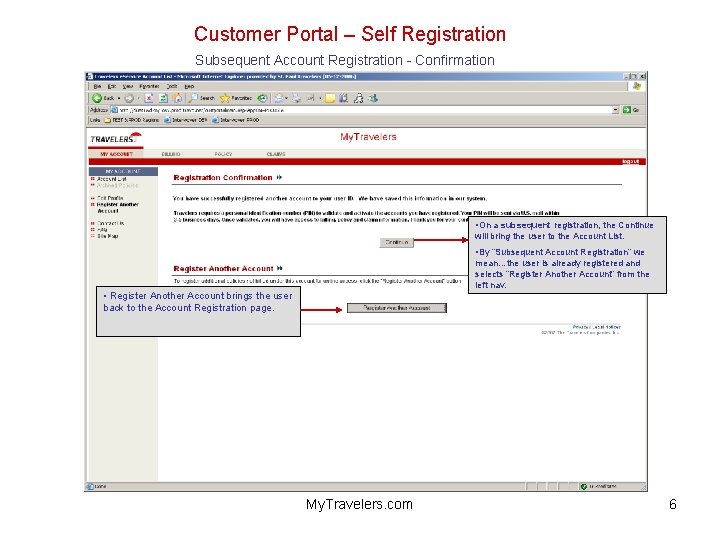Screen dimensions: 720x540
Task: Open Account List in left navigation
Action: (112, 179)
